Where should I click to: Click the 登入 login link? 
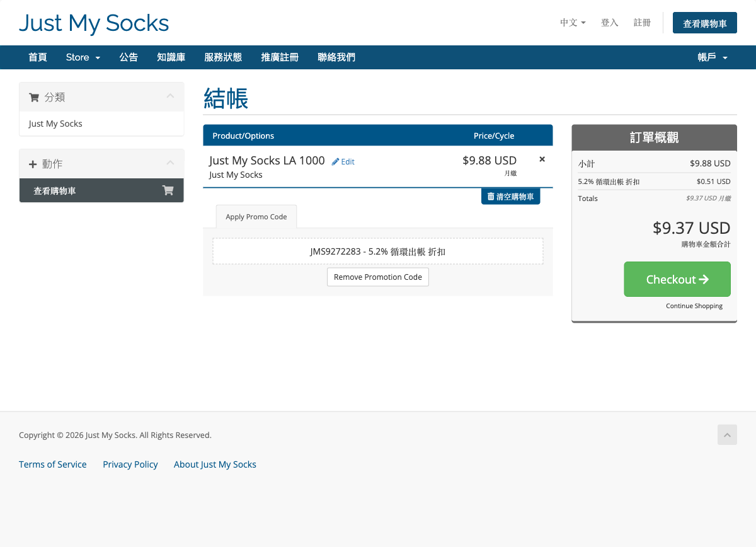[x=609, y=23]
